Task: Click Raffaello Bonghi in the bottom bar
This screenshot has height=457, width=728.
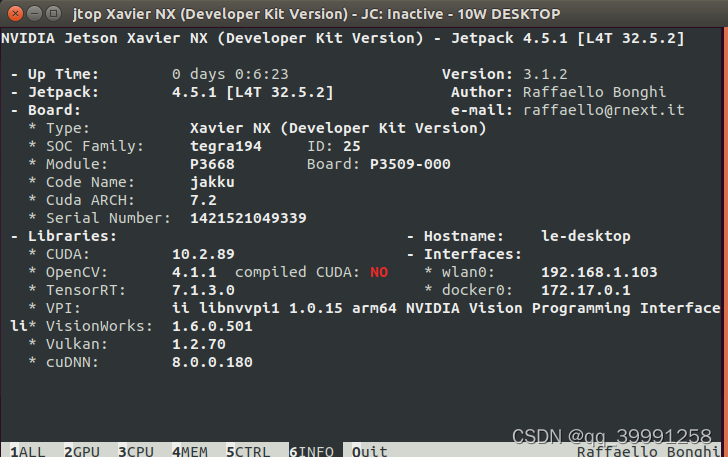Action: [648, 451]
